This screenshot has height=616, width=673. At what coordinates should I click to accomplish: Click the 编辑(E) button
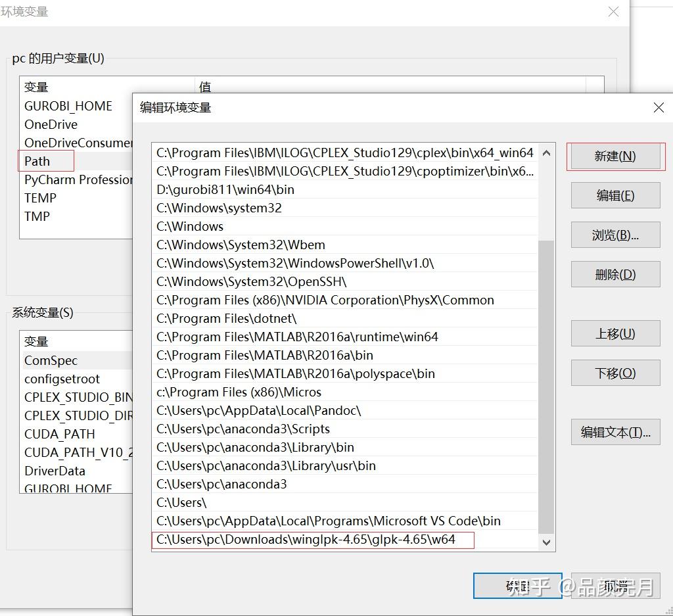pos(615,195)
